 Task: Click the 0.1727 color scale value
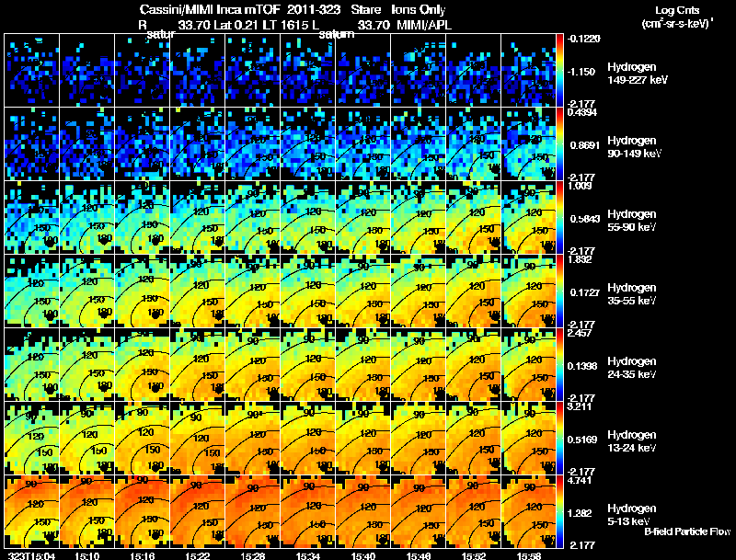tap(584, 292)
